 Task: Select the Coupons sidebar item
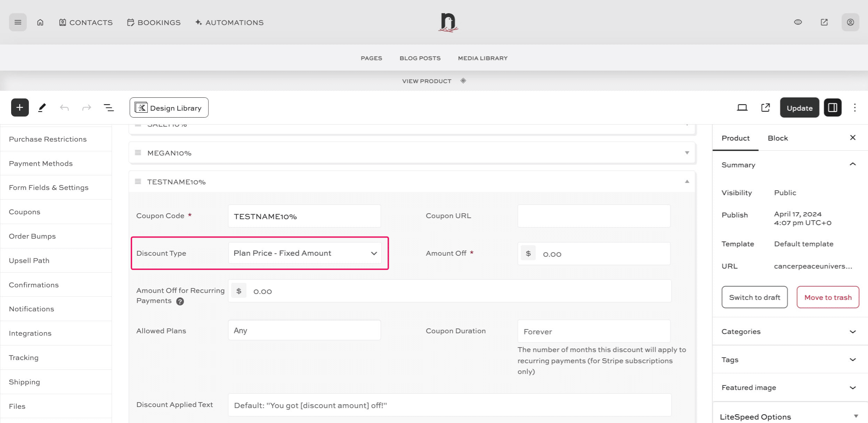[x=24, y=211]
